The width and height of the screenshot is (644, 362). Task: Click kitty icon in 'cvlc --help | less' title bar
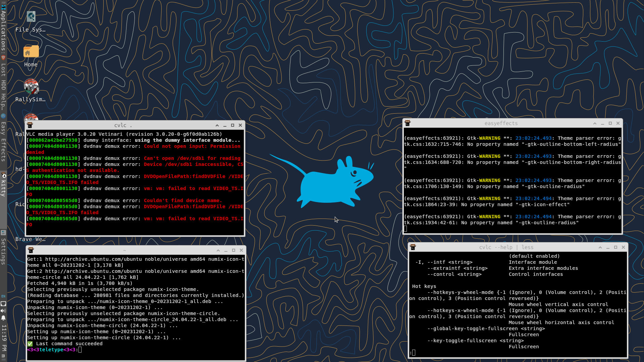[x=413, y=247]
